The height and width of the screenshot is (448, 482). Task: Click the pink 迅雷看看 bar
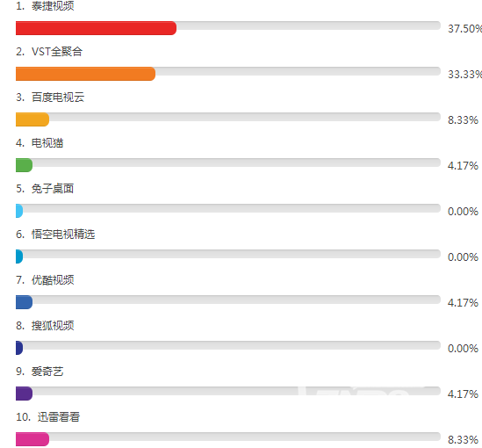[x=32, y=439]
